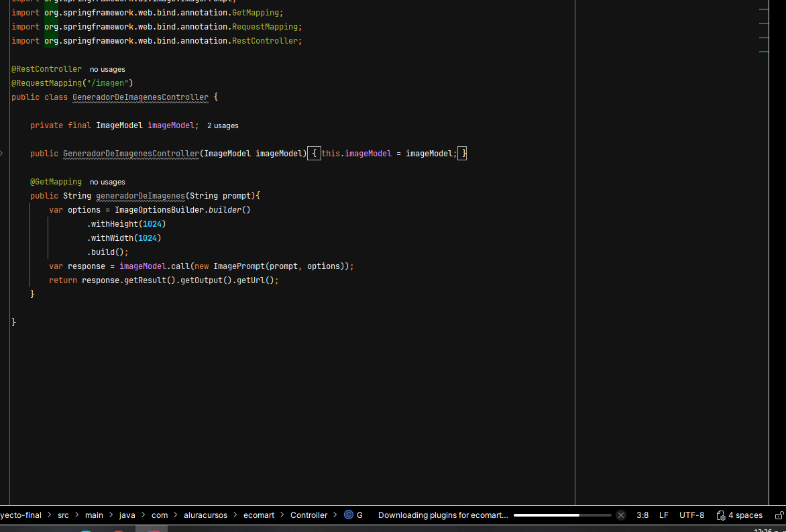
Task: Click the @RequestMapping annotation
Action: pyautogui.click(x=47, y=83)
